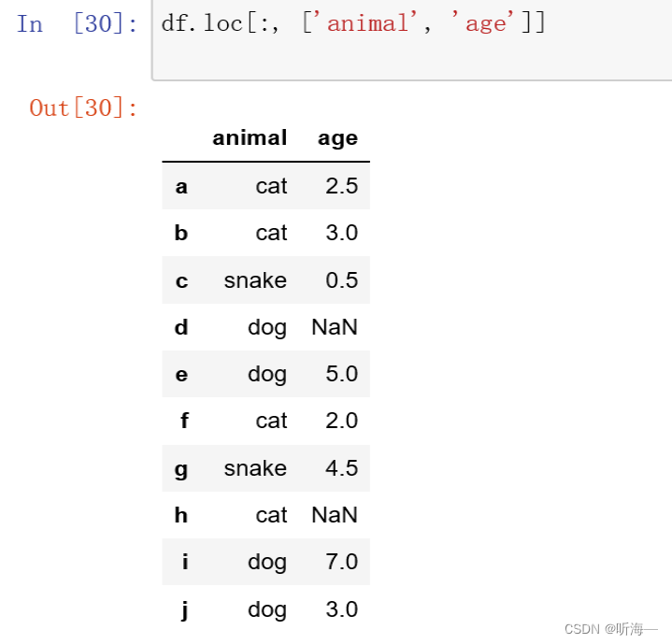Select index label 'g' in the table
Viewport: 672px width, 644px height.
point(181,469)
